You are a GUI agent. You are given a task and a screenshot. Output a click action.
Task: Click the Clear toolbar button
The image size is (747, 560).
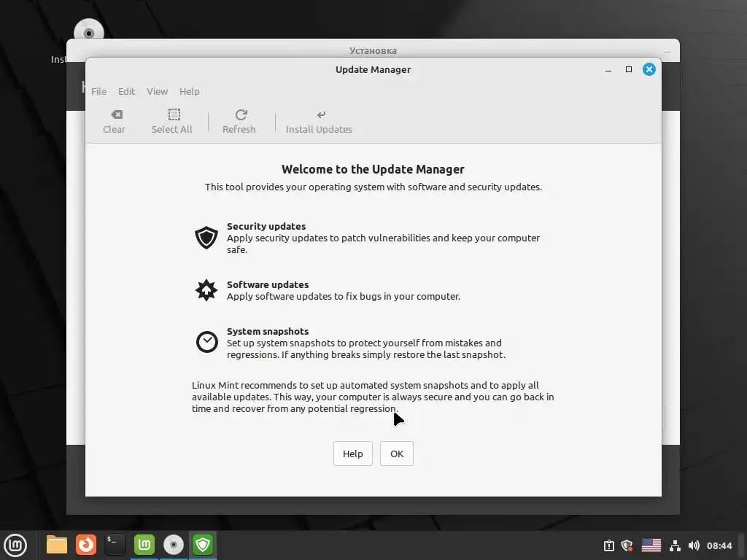tap(115, 122)
